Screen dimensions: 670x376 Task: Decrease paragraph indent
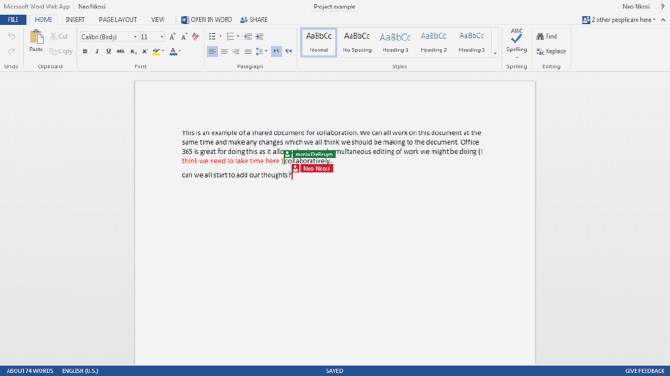click(x=248, y=37)
